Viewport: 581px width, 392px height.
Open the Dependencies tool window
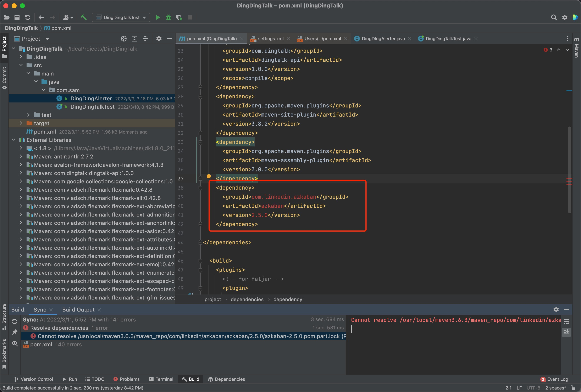tap(227, 379)
